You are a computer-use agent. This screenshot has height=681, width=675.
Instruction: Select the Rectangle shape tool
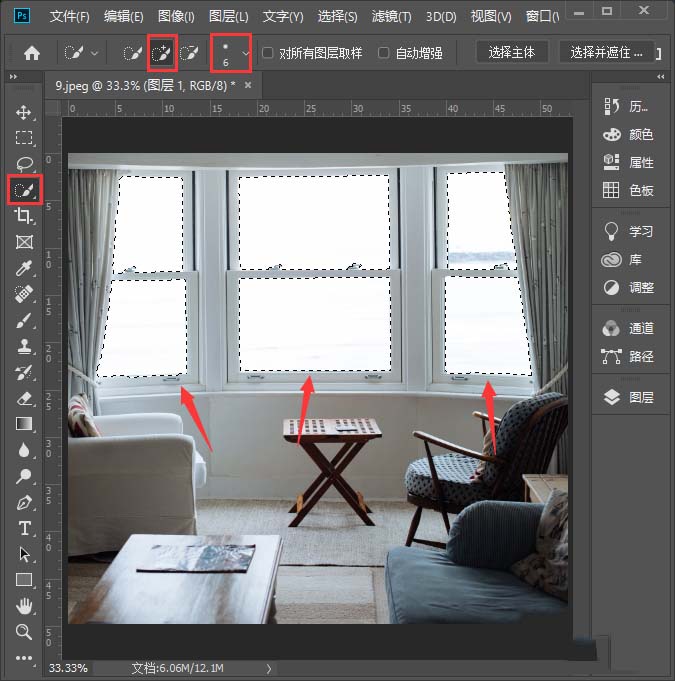pyautogui.click(x=23, y=580)
